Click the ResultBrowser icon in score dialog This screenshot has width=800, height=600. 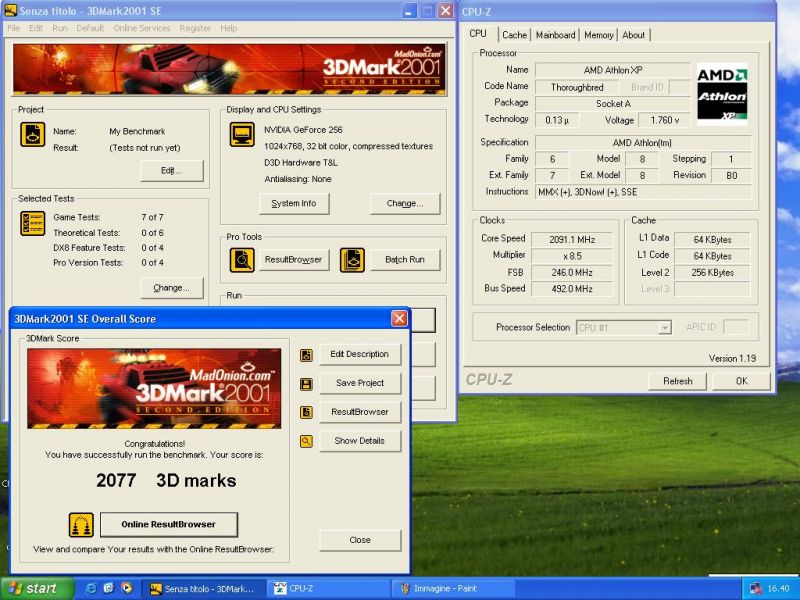pyautogui.click(x=306, y=412)
